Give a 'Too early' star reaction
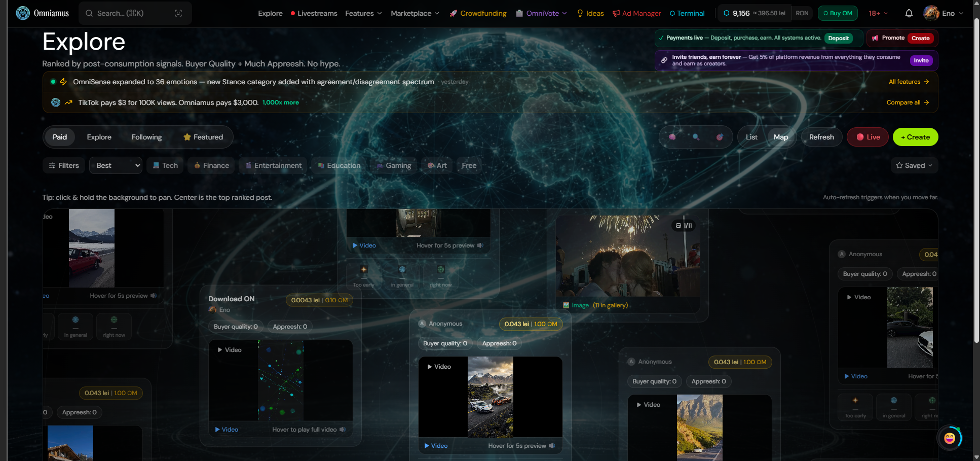 364,275
